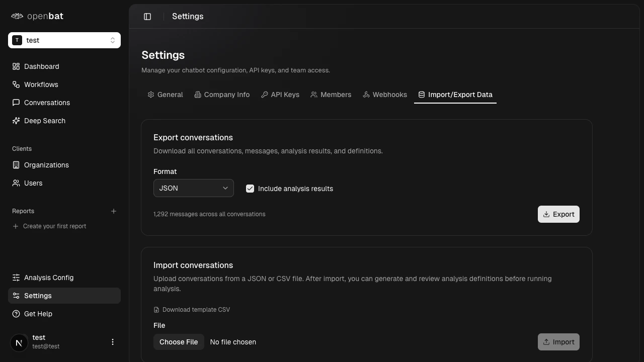Switch to the API Keys tab

point(280,95)
